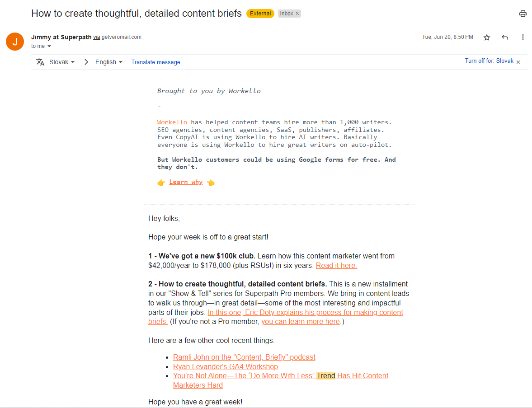Click the 'Brought to you by Workello' text

click(209, 91)
